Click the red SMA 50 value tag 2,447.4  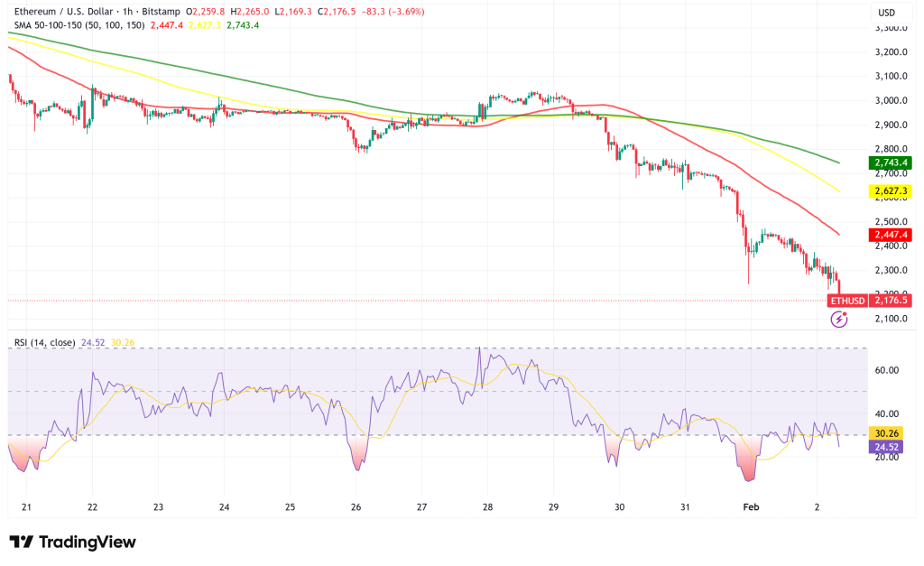click(888, 233)
